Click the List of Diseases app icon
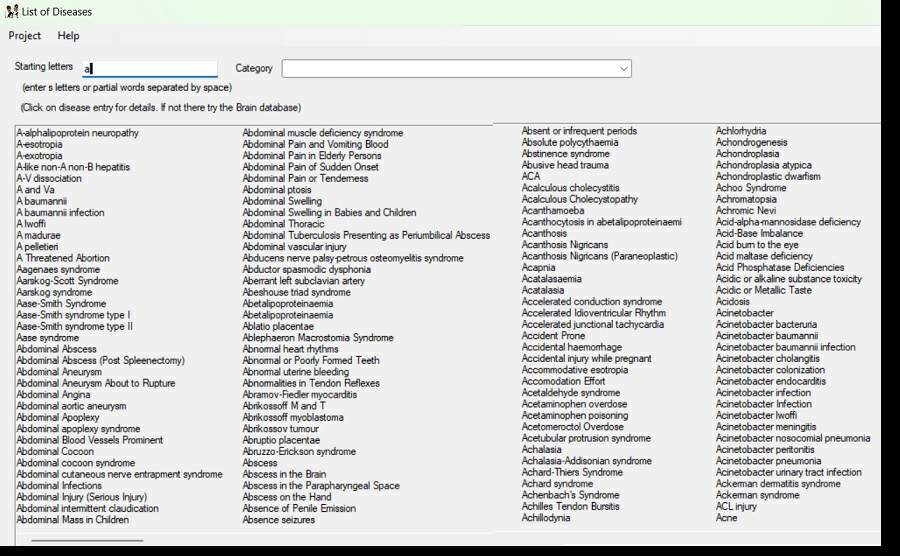 tap(11, 11)
